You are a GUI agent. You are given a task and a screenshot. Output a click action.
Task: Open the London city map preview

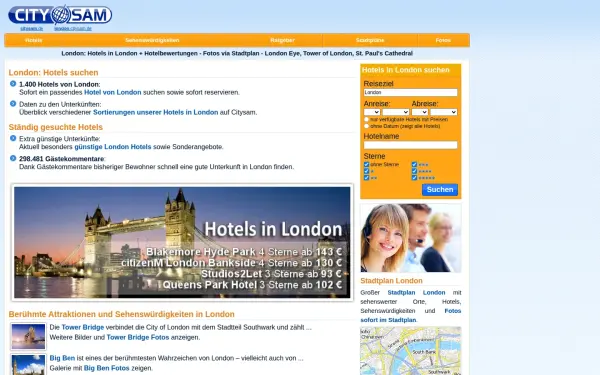click(411, 351)
